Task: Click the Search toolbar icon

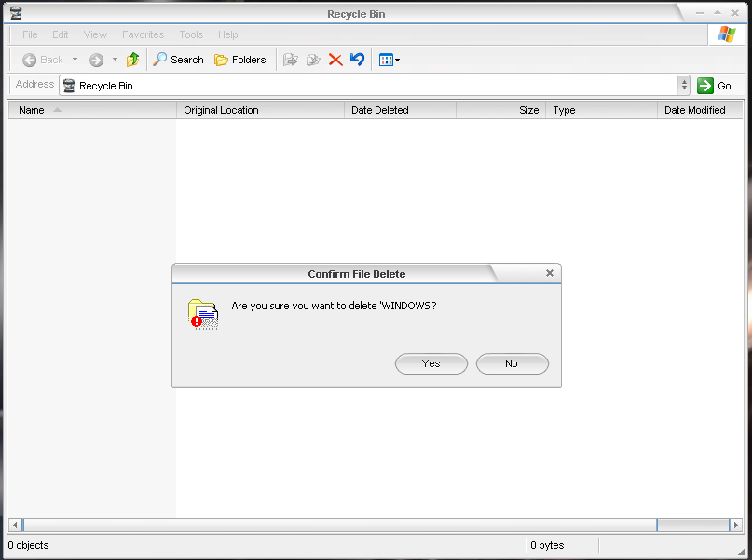Action: tap(177, 59)
